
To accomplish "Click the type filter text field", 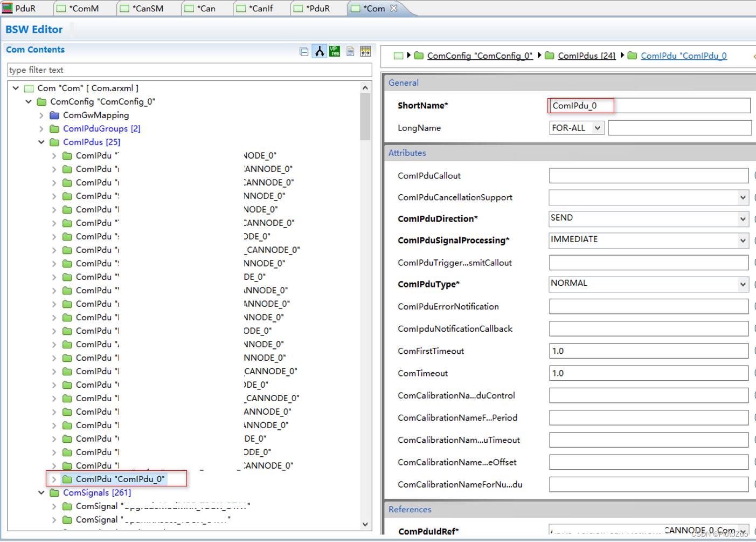I will click(x=190, y=70).
